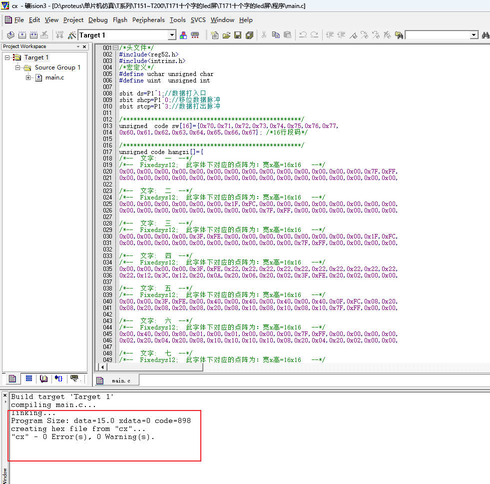Close the Project Workspace panel

tap(84, 46)
